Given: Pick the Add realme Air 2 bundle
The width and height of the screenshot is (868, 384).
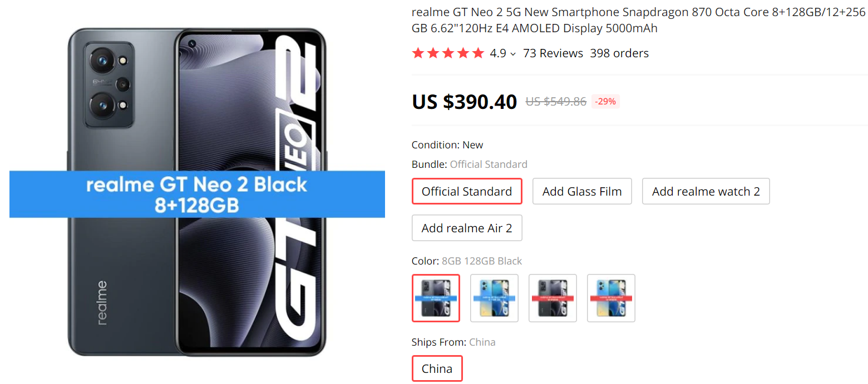Looking at the screenshot, I should point(467,228).
